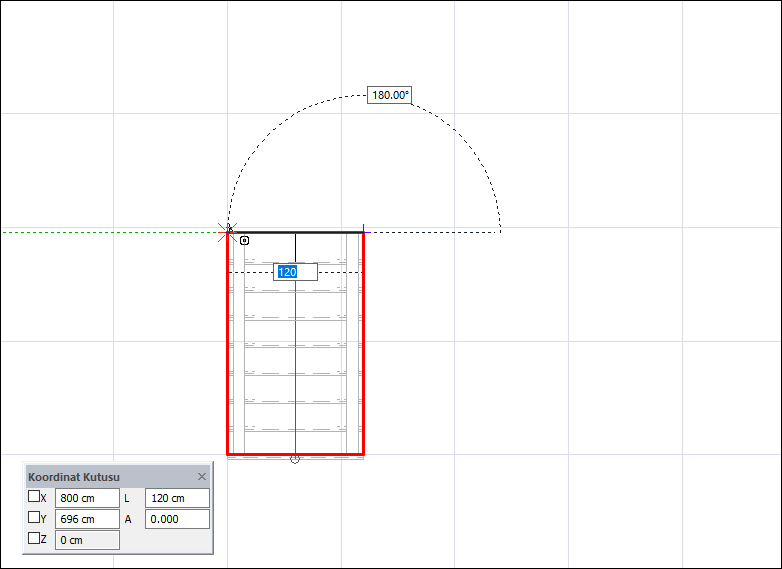Select the L length field 120 cm

point(177,498)
